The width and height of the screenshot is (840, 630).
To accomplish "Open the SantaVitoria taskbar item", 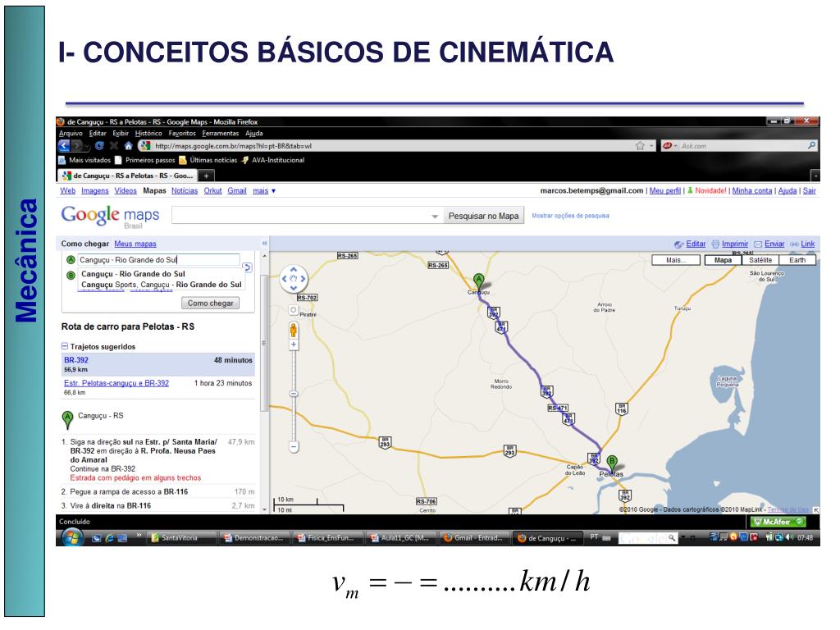I will (x=181, y=537).
